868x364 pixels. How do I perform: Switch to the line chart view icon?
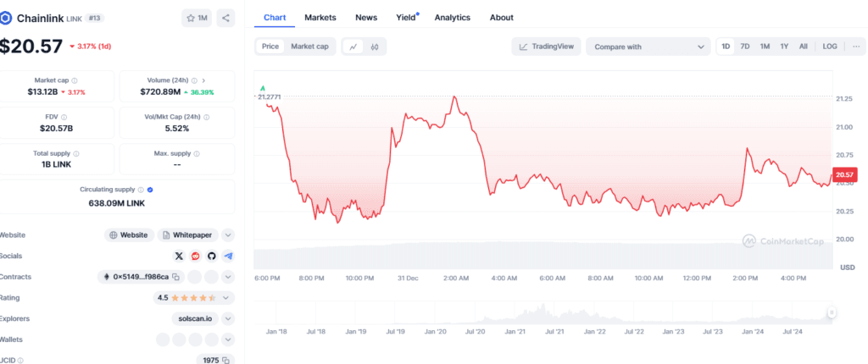point(353,47)
